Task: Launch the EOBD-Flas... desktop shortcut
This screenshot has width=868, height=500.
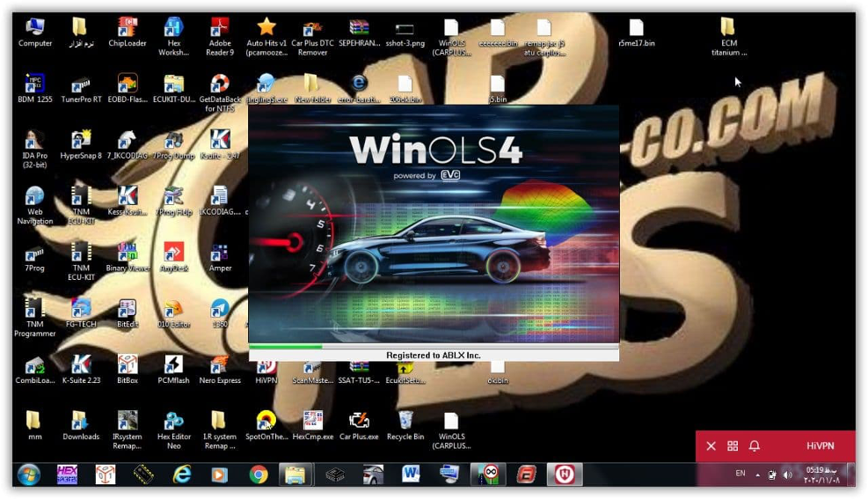Action: point(128,89)
